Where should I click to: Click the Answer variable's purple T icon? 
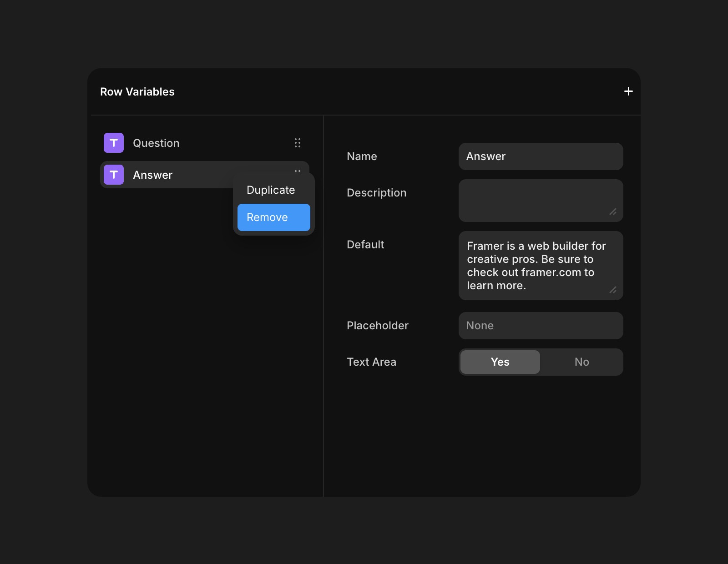tap(114, 175)
